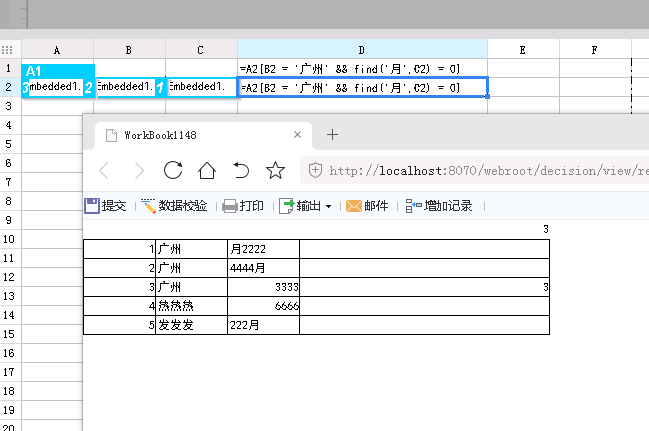Click the 提交 submit button
The image size is (649, 431).
coord(106,206)
